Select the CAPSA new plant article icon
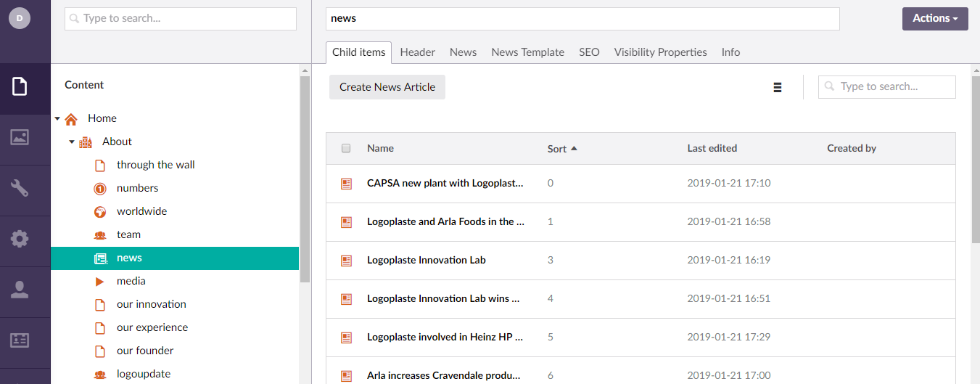Image resolution: width=980 pixels, height=384 pixels. click(x=347, y=184)
